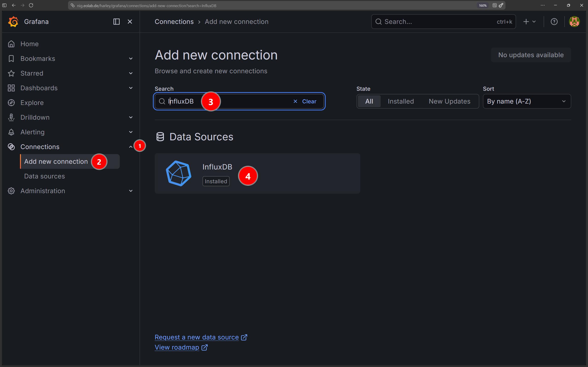Screen dimensions: 588x367
Task: Click the No updates available button
Action: pyautogui.click(x=531, y=55)
